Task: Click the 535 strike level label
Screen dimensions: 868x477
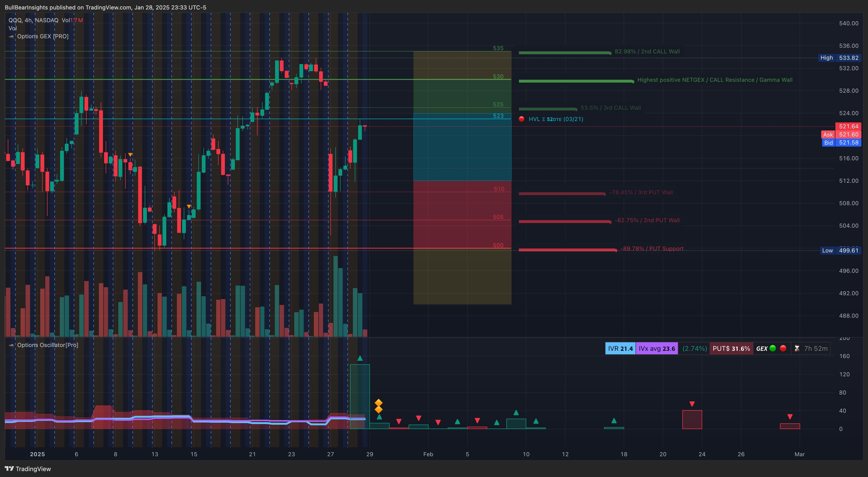Action: point(498,48)
